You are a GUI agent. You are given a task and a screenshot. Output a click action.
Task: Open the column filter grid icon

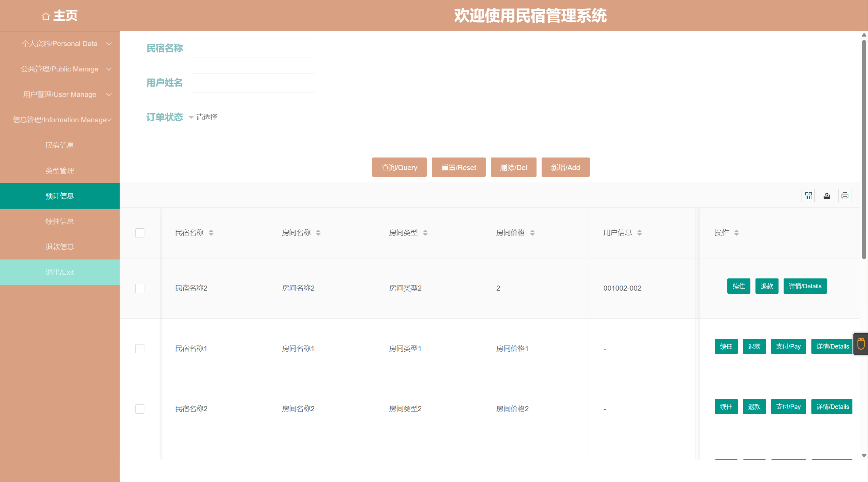tap(808, 196)
